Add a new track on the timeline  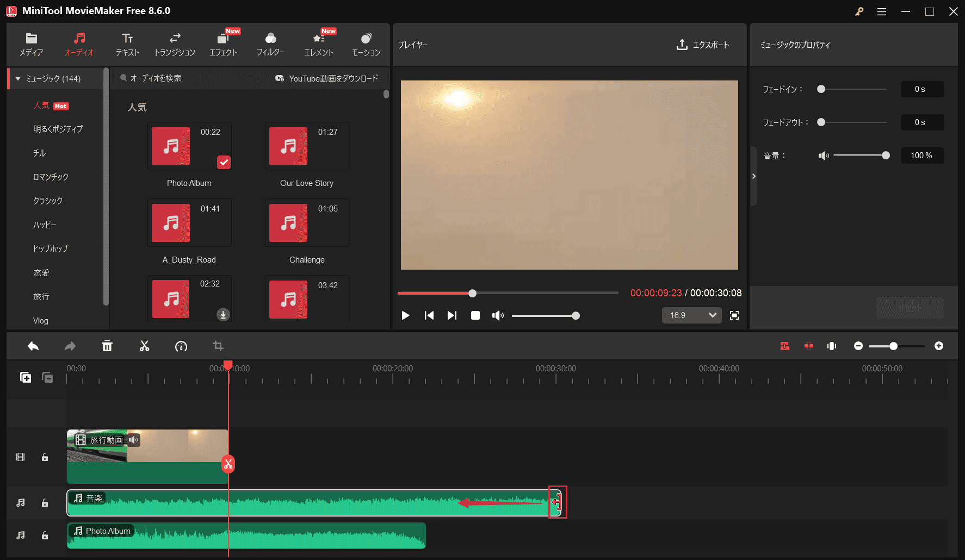(x=26, y=377)
